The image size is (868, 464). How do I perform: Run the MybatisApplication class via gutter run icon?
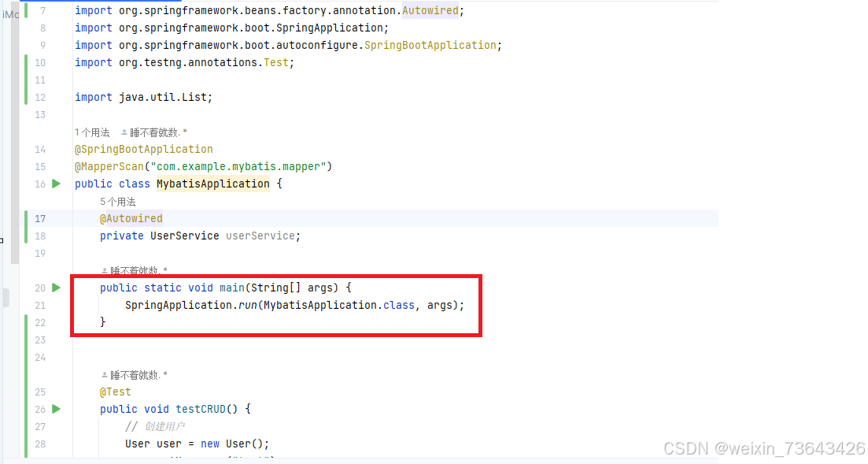[55, 184]
